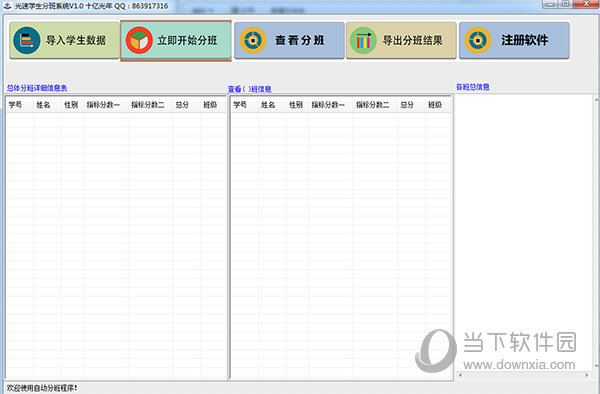Click the pie-chart icon on 立即开始分班
The width and height of the screenshot is (600, 394).
click(x=139, y=40)
